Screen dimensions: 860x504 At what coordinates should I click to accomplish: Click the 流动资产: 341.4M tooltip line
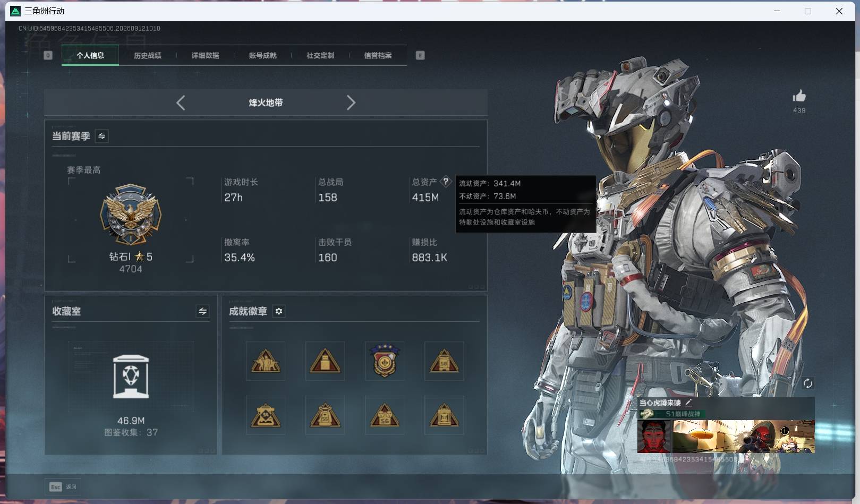(x=490, y=183)
